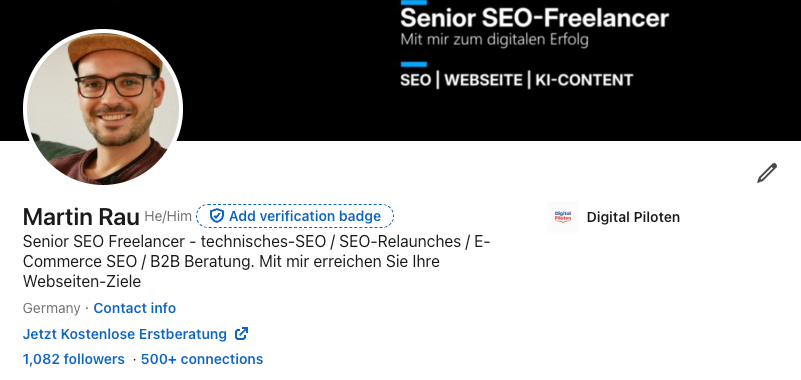Click the Add verification badge button

tap(295, 216)
